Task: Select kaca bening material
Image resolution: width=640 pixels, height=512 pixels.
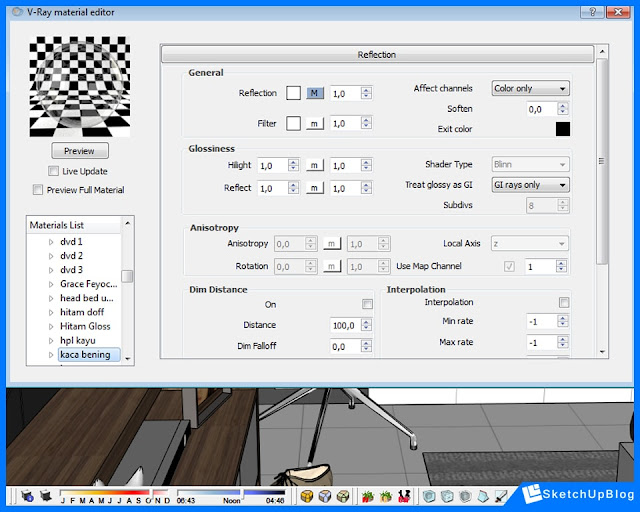Action: 89,354
